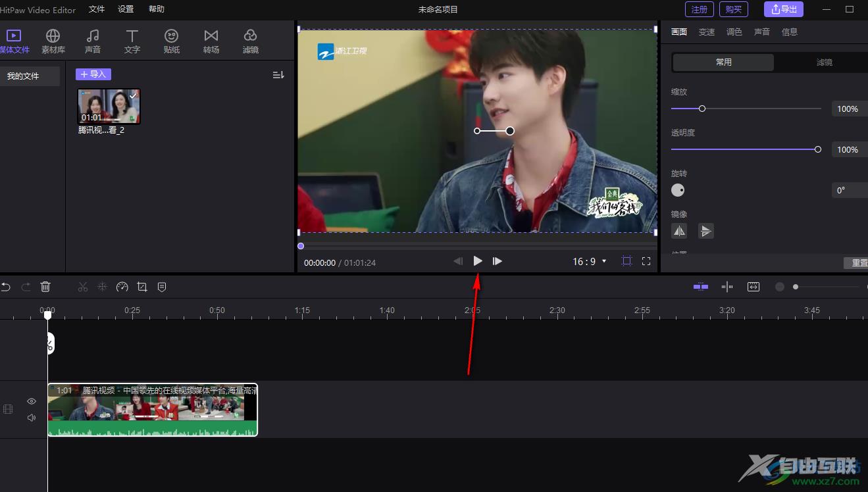Screen dimensions: 868x492
Task: Click the 透明度 opacity slider handle
Action: click(818, 149)
